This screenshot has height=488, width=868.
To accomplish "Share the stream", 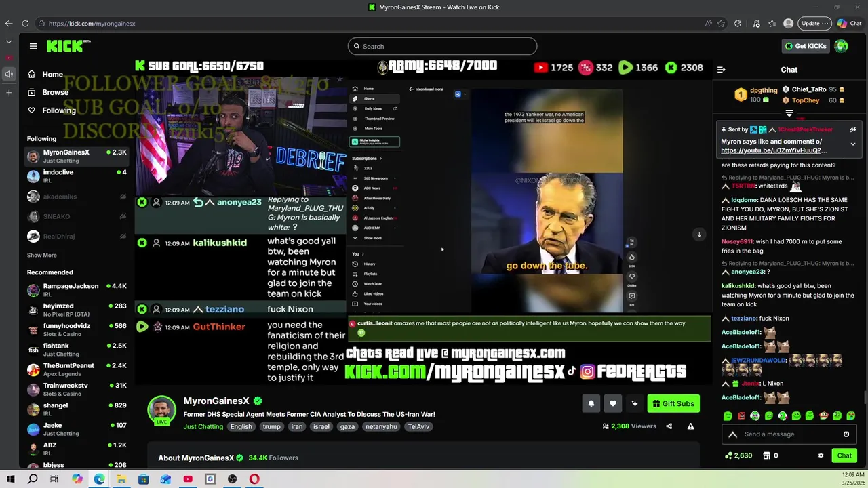I will coord(669,426).
